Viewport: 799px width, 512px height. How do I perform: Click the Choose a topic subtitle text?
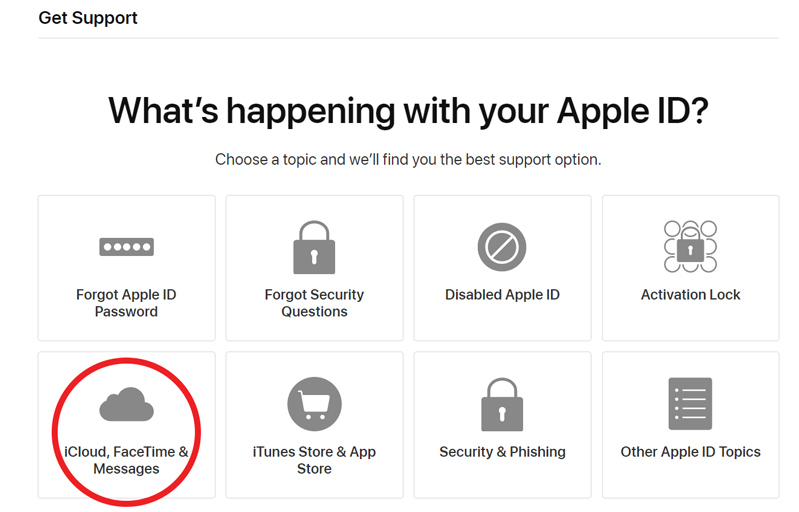pos(408,160)
